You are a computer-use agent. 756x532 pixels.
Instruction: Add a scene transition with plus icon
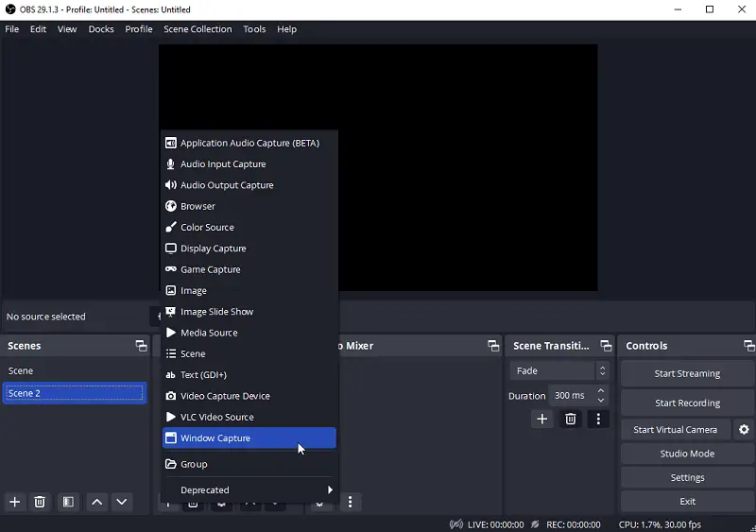541,419
